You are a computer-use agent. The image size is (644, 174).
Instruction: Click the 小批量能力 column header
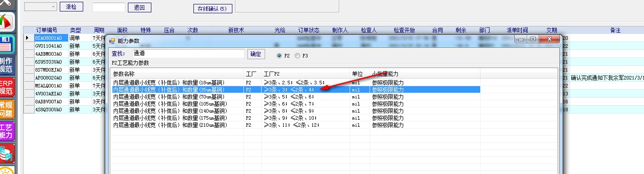[425, 74]
